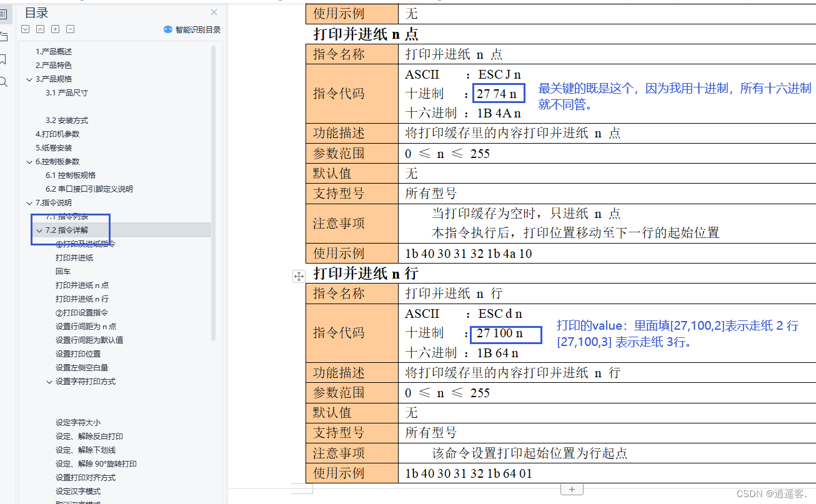Image resolution: width=816 pixels, height=504 pixels.
Task: Click the text 十六进制 : 1B 4A n
Action: point(463,113)
